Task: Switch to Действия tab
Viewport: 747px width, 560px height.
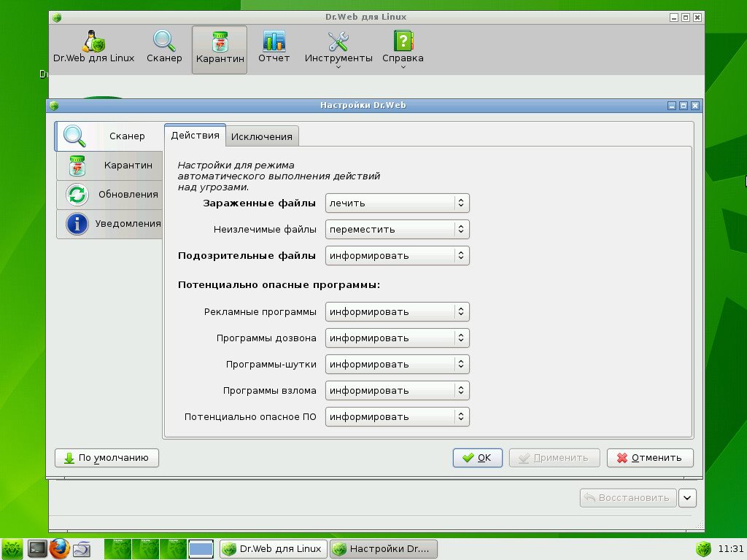Action: pyautogui.click(x=195, y=135)
